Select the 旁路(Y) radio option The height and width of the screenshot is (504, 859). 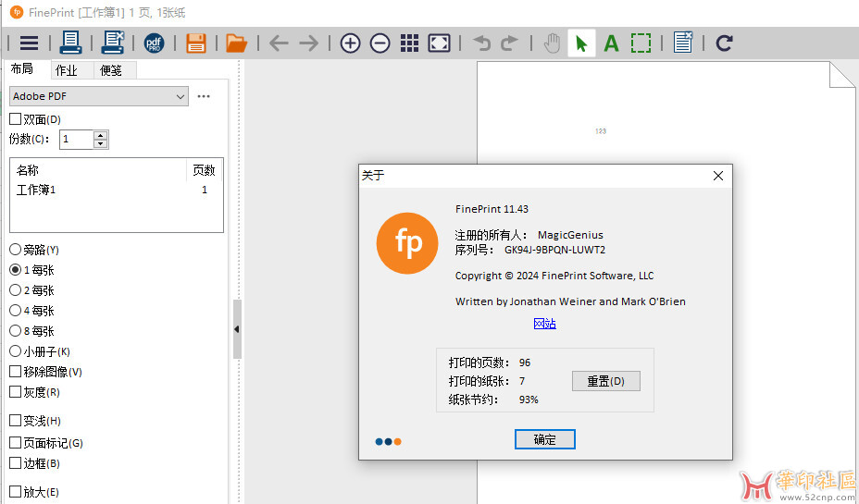click(x=16, y=250)
